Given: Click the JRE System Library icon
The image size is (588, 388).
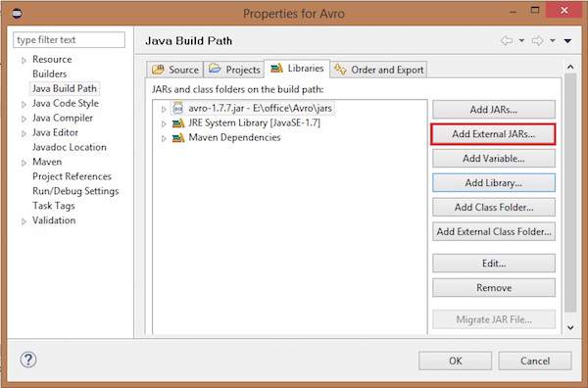Looking at the screenshot, I should click(178, 122).
